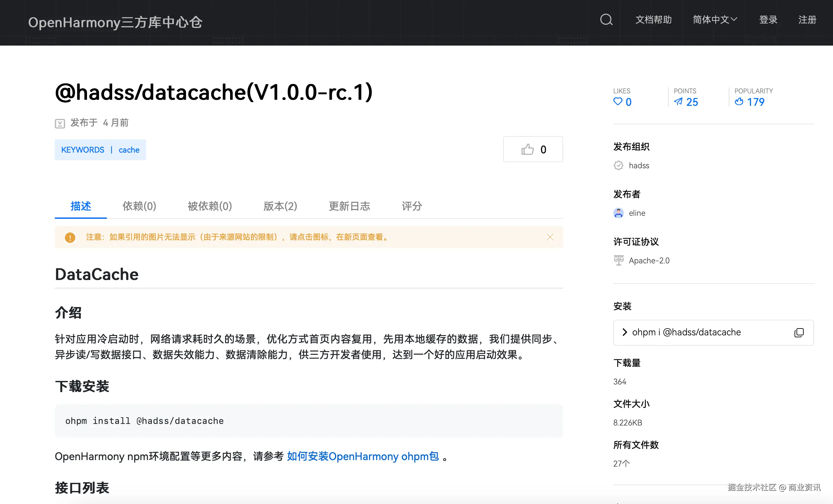The image size is (833, 504).
Task: Click the hadss organization badge icon
Action: pos(618,165)
